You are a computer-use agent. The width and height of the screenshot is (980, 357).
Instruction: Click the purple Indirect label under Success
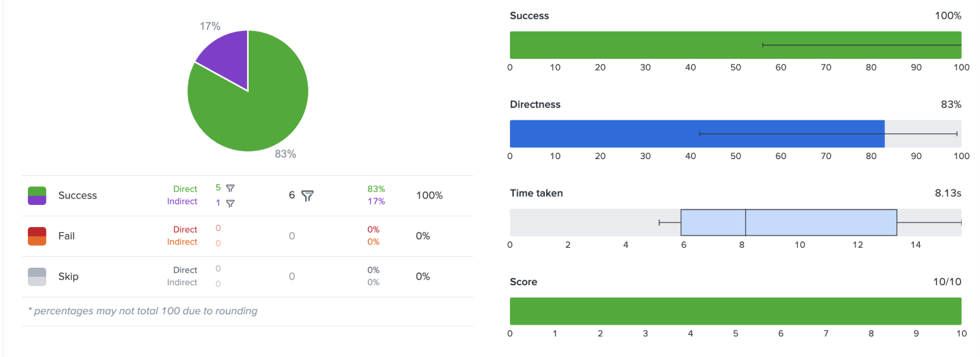tap(182, 201)
